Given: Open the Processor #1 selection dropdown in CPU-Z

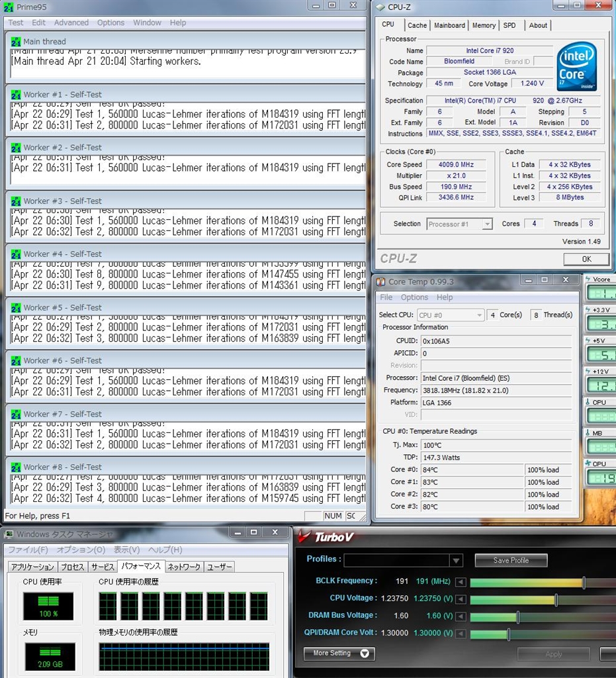Looking at the screenshot, I should tap(487, 224).
